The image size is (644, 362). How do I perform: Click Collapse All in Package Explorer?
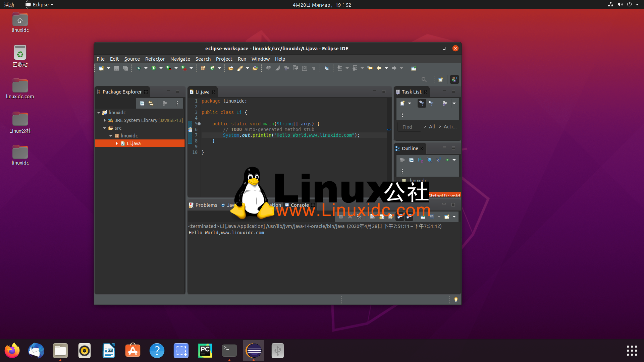tap(142, 103)
